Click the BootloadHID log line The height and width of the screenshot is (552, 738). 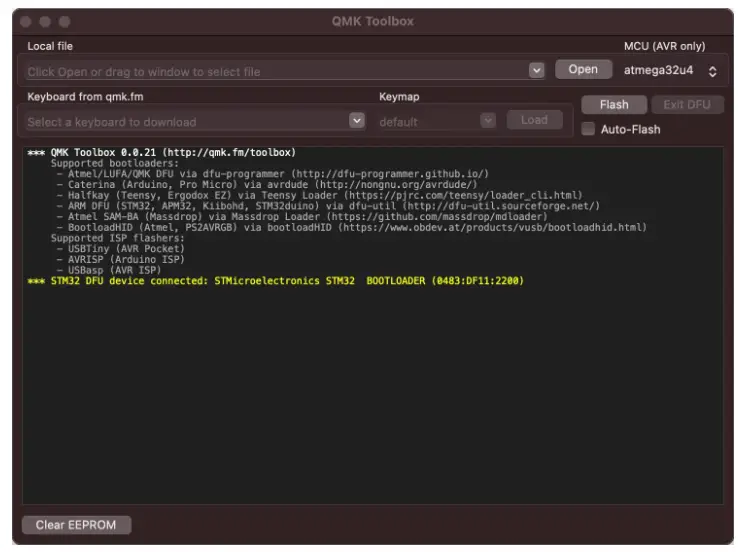352,228
